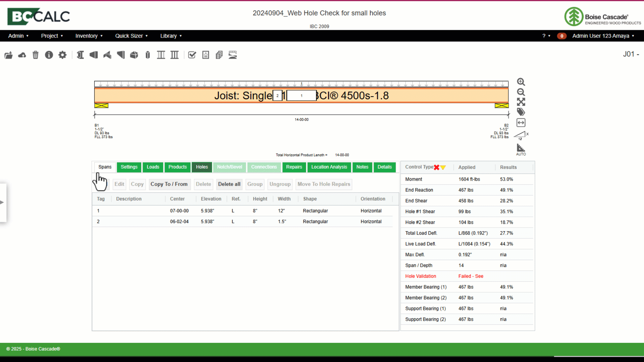Click the yellow filter funnel icon
Image resolution: width=644 pixels, height=362 pixels.
pyautogui.click(x=443, y=167)
